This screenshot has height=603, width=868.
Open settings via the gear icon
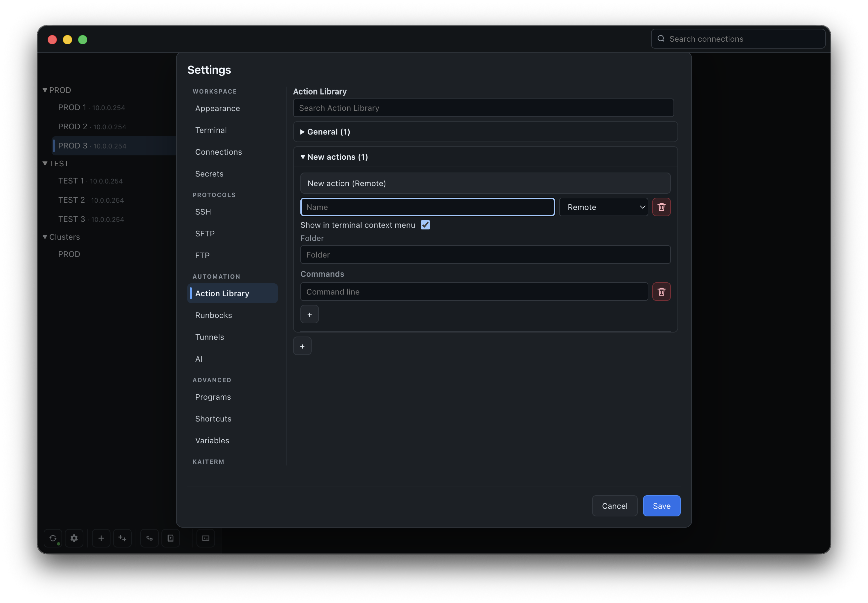74,538
